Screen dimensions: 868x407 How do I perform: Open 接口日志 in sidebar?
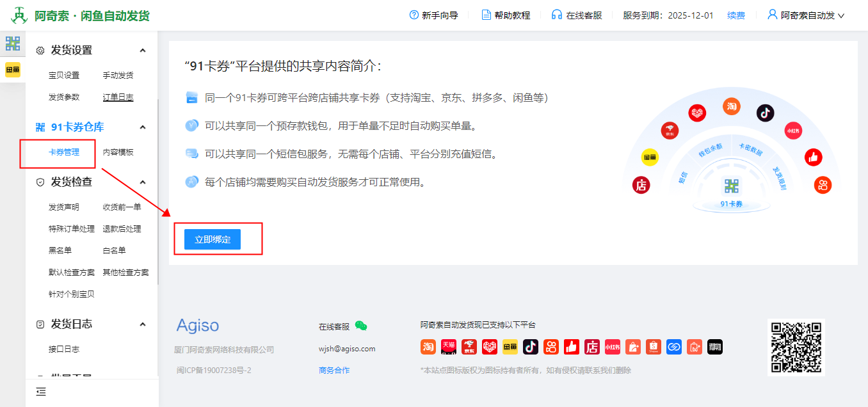[64, 349]
